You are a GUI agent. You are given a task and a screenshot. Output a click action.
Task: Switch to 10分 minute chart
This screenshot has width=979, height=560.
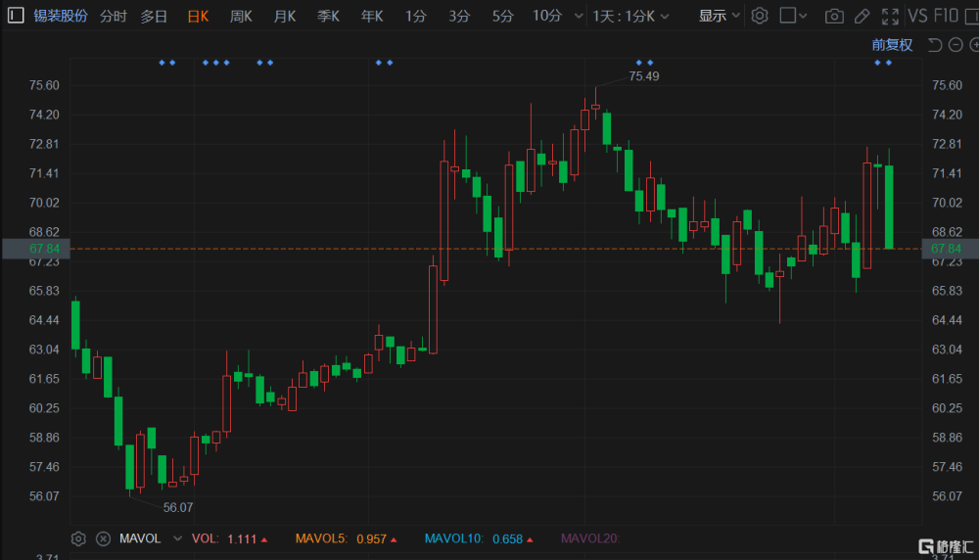tap(547, 17)
